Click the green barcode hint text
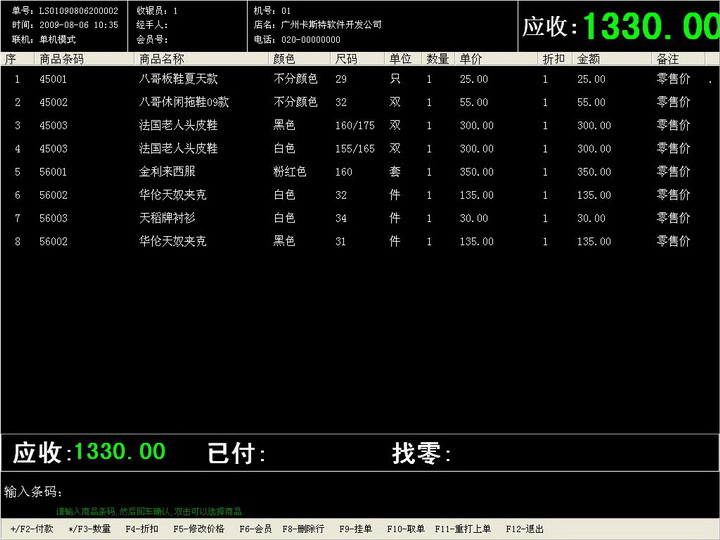720x540 pixels. tap(150, 512)
